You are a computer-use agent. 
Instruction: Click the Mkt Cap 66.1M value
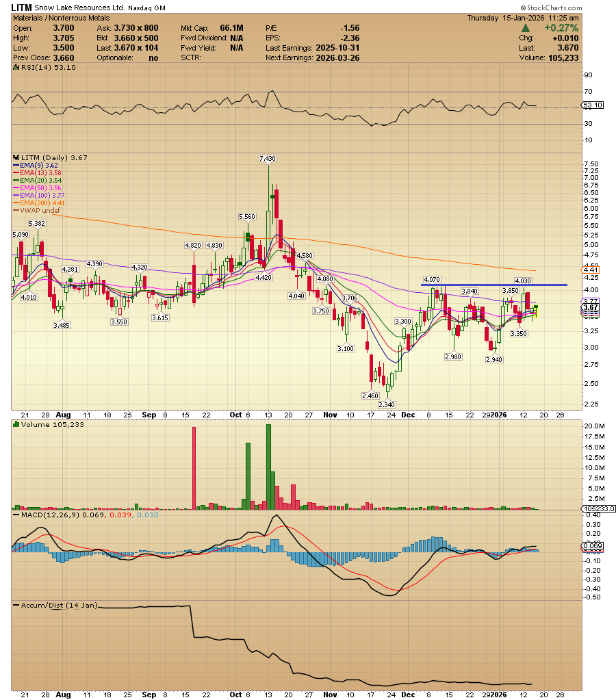point(232,28)
